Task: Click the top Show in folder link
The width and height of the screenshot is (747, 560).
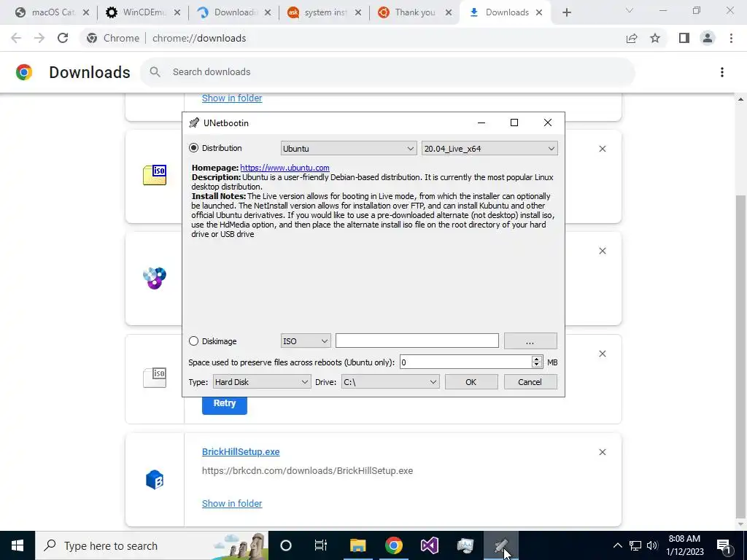Action: (x=232, y=98)
